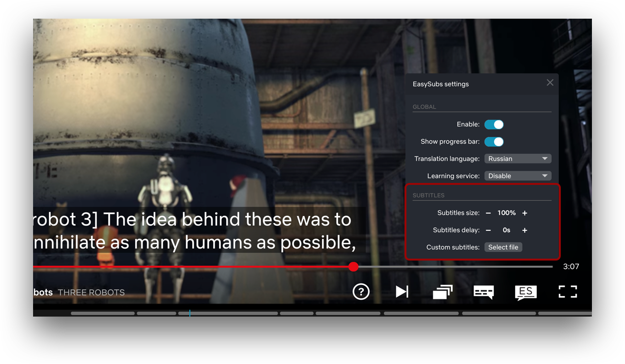Image resolution: width=625 pixels, height=364 pixels.
Task: Open Learning service dropdown showing Disable
Action: tap(518, 176)
